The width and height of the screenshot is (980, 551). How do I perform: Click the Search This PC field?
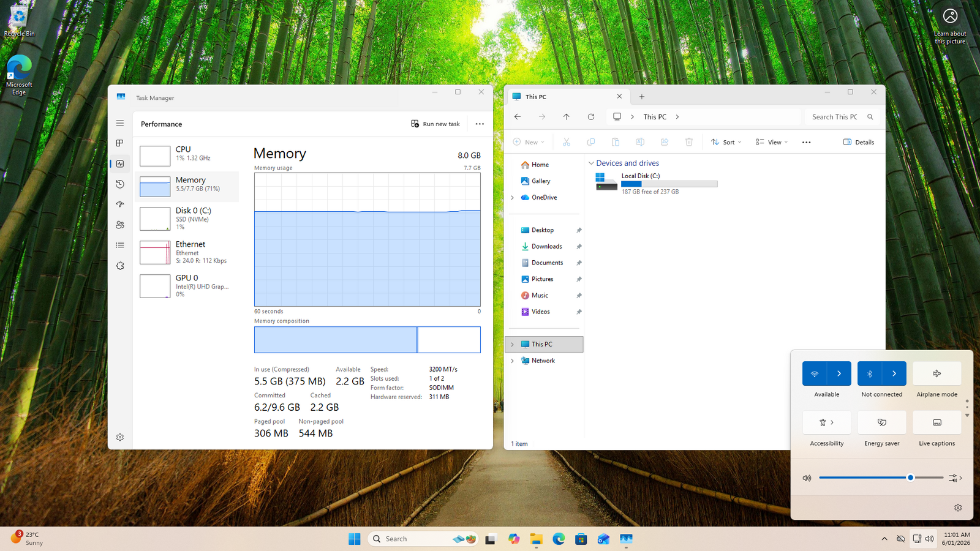click(834, 117)
